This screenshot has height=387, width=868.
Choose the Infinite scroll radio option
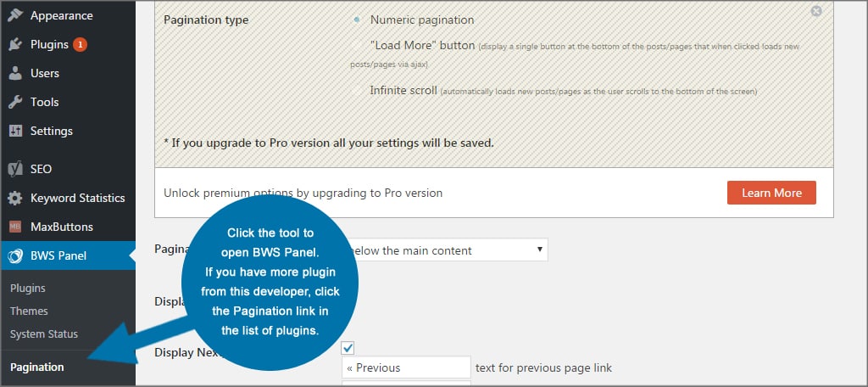click(x=357, y=89)
